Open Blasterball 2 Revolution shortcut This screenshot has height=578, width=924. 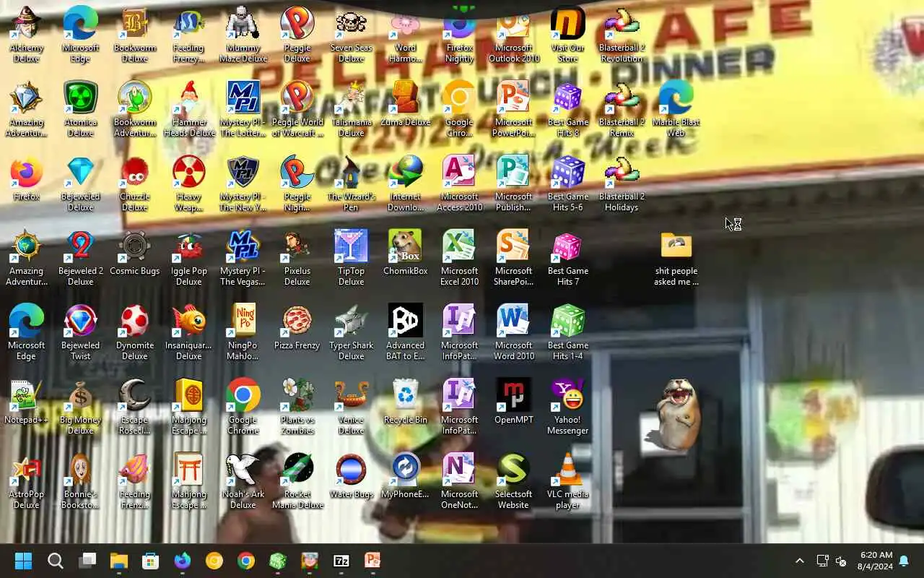click(x=622, y=35)
